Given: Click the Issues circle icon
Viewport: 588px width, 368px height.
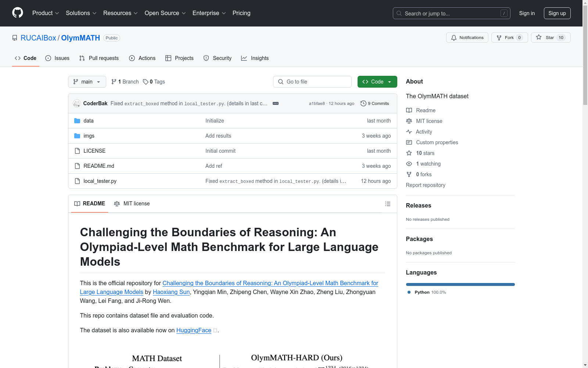Looking at the screenshot, I should point(48,58).
